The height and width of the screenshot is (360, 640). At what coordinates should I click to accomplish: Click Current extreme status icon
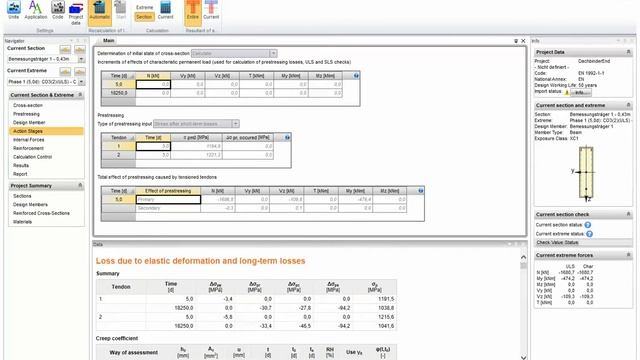589,234
